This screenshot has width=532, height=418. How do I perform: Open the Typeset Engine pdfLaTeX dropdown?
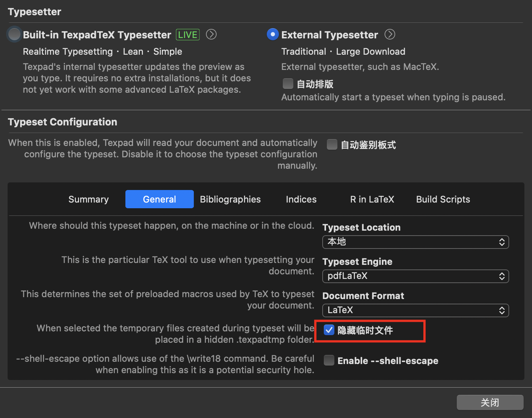pos(415,276)
